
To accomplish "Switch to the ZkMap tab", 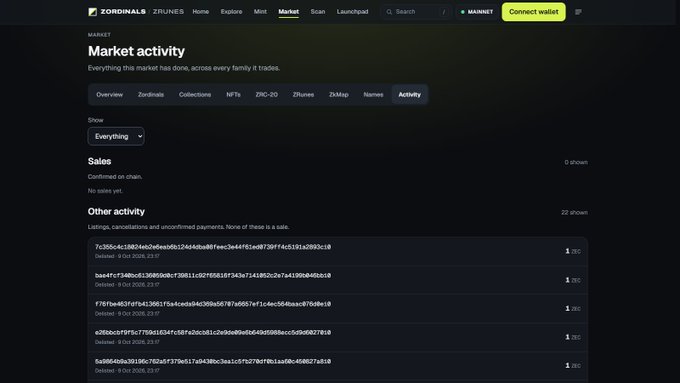I will (x=339, y=95).
